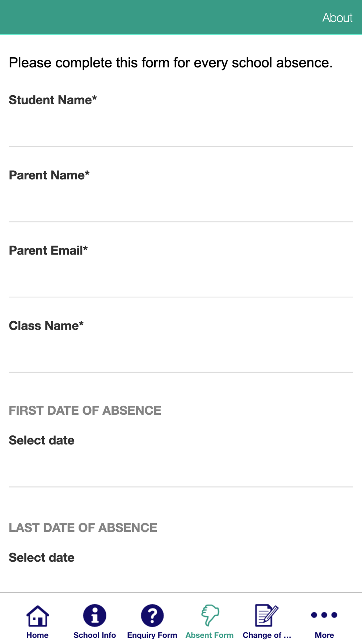Tap the Home house icon
Screen dimensions: 362x644
(37, 615)
